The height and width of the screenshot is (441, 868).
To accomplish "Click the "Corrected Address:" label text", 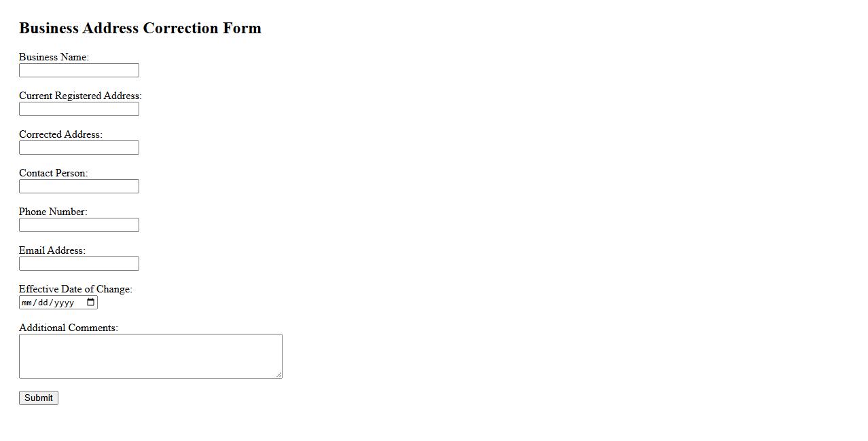I will click(60, 134).
